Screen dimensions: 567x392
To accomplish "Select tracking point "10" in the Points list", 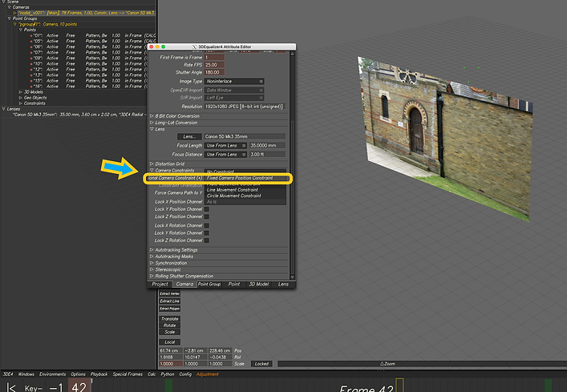I will (x=88, y=63).
